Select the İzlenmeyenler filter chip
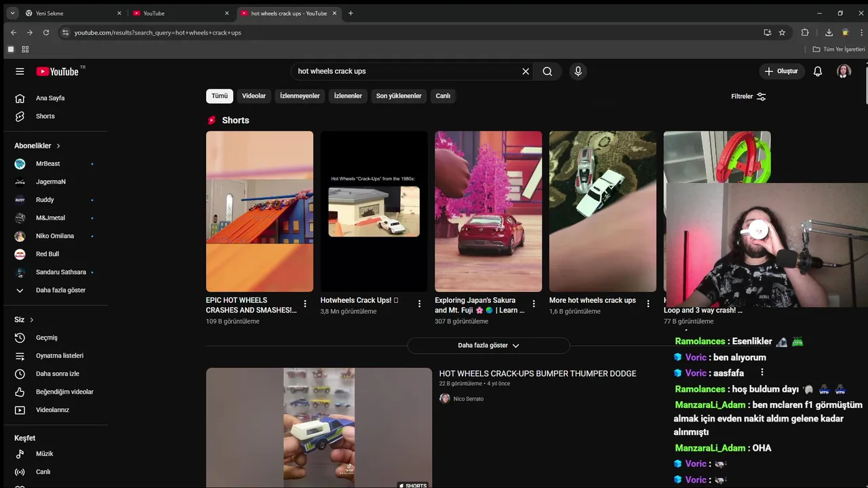This screenshot has height=488, width=868. 300,96
